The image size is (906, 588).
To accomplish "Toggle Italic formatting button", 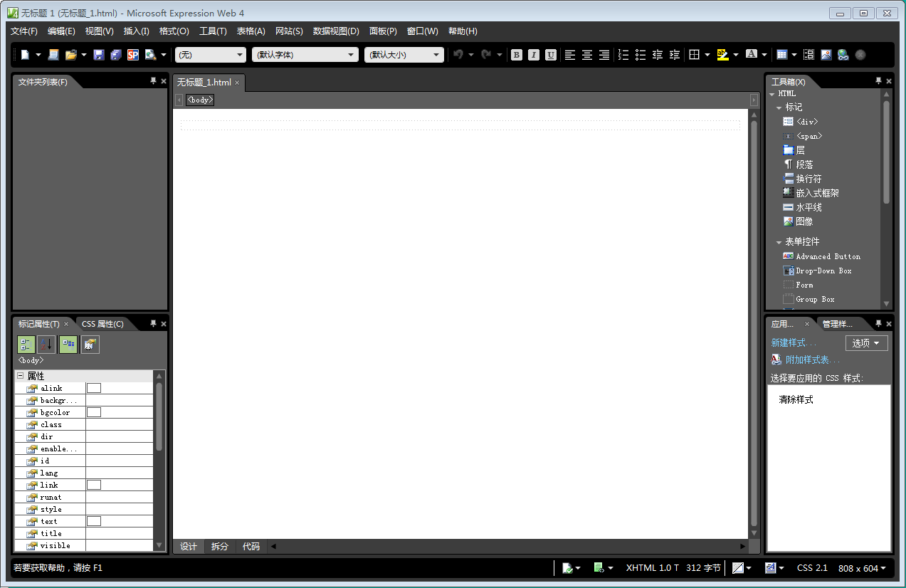I will pos(534,55).
